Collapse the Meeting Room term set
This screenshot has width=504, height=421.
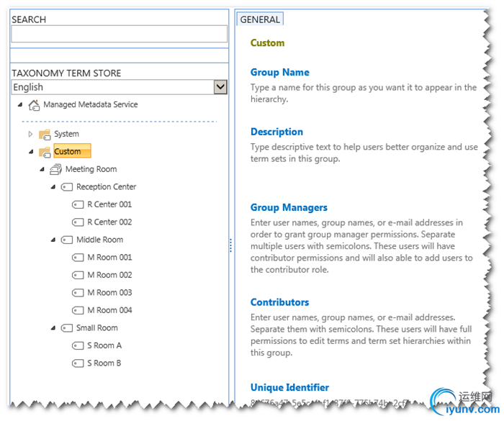(x=42, y=169)
